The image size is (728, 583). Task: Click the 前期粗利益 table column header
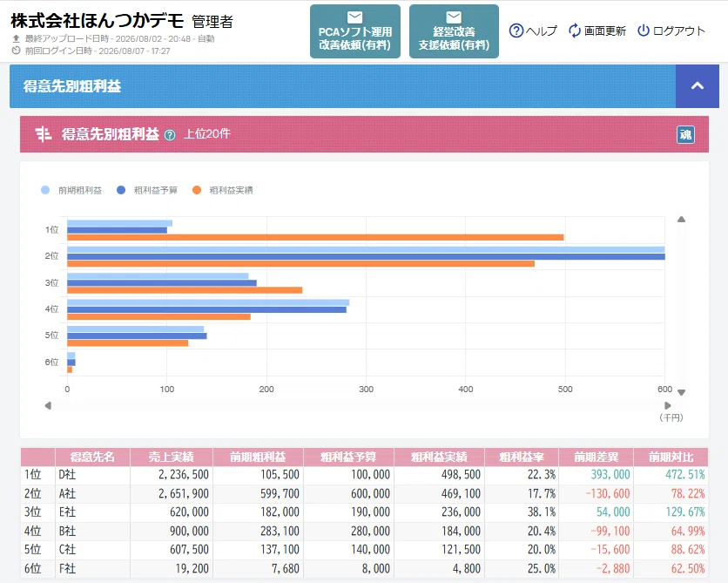[x=258, y=458]
